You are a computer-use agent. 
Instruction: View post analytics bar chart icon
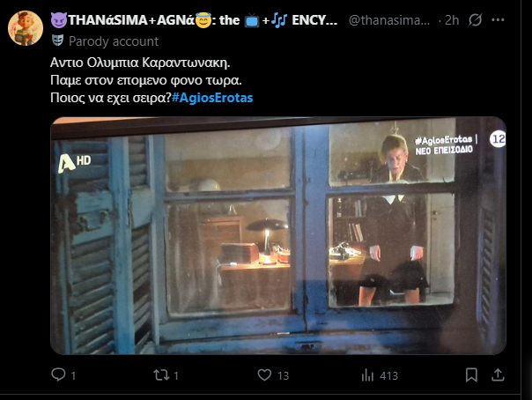click(x=367, y=375)
